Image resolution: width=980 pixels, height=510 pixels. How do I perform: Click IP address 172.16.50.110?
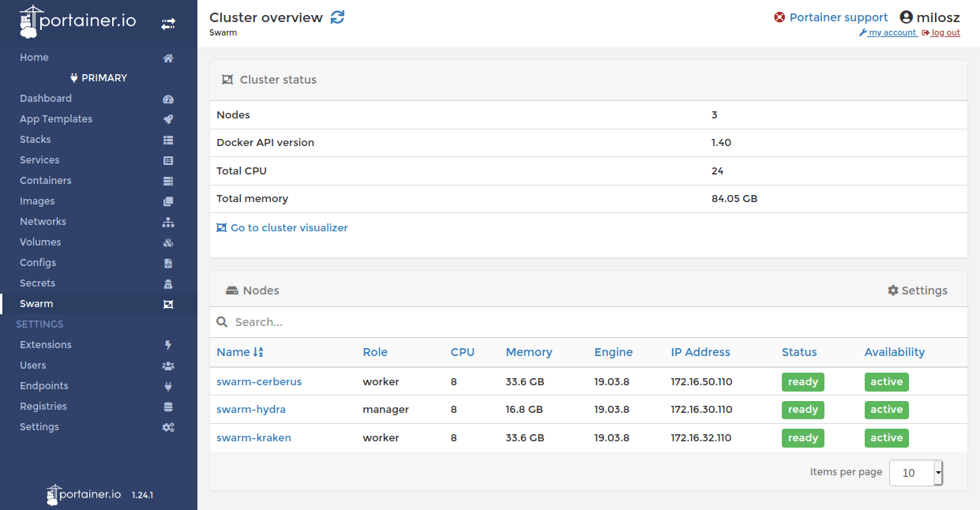click(x=701, y=382)
